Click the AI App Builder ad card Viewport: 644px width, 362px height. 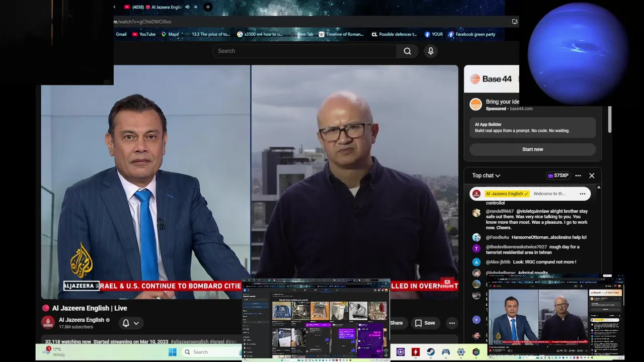click(532, 127)
